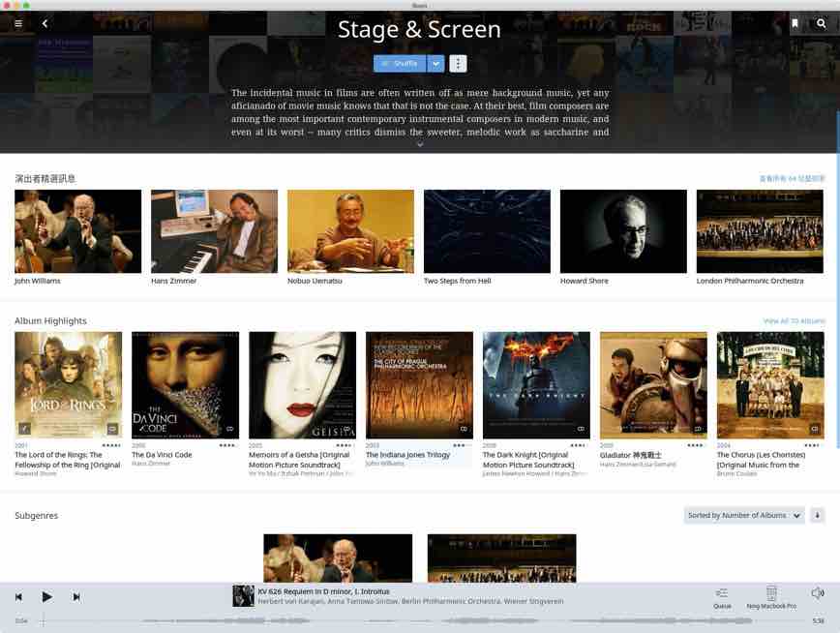The height and width of the screenshot is (633, 840).
Task: Shuffle the Stage & Screen genre
Action: [400, 63]
